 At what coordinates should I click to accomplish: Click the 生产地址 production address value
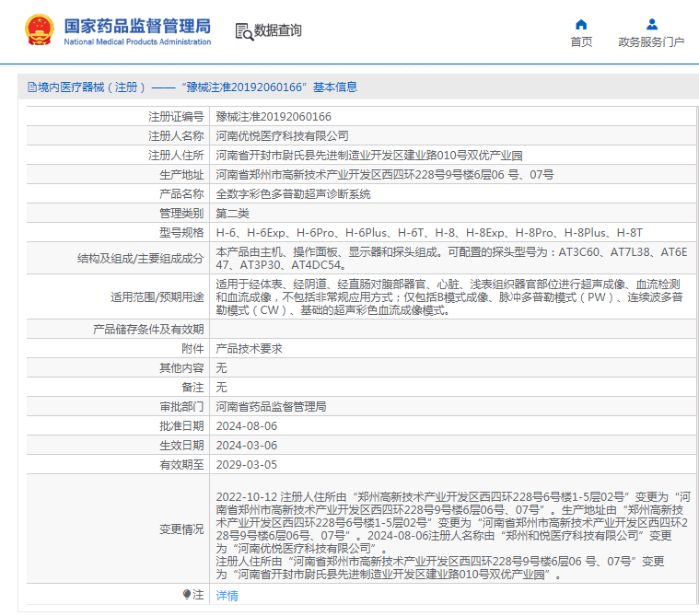click(385, 175)
